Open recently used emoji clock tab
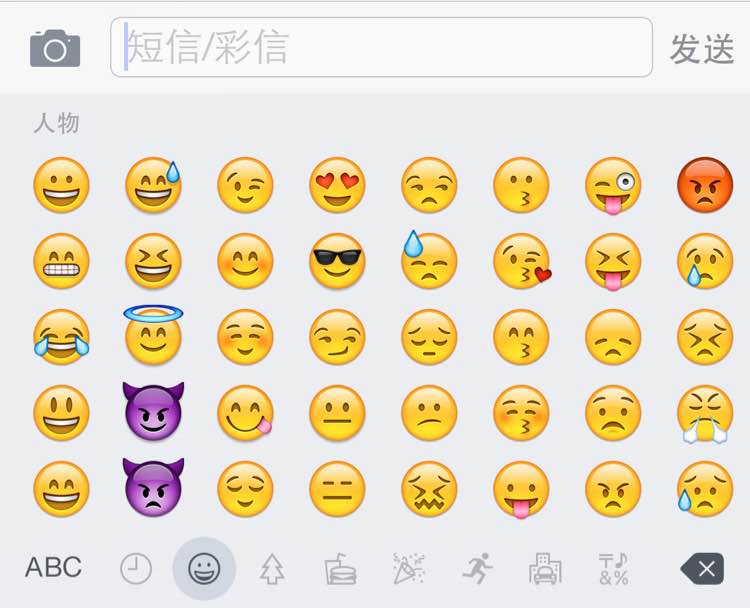Image resolution: width=750 pixels, height=608 pixels. pos(136,568)
